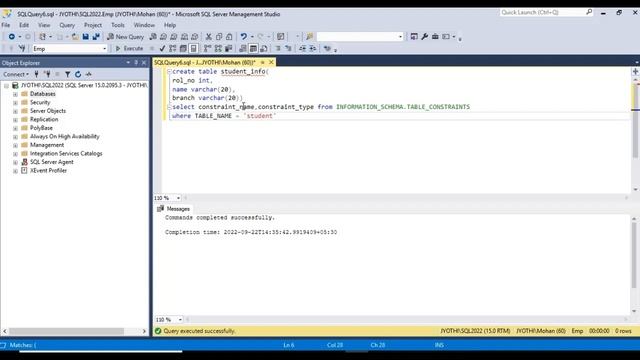Select Integration Services Catalogs item
The width and height of the screenshot is (640, 360).
[x=66, y=153]
